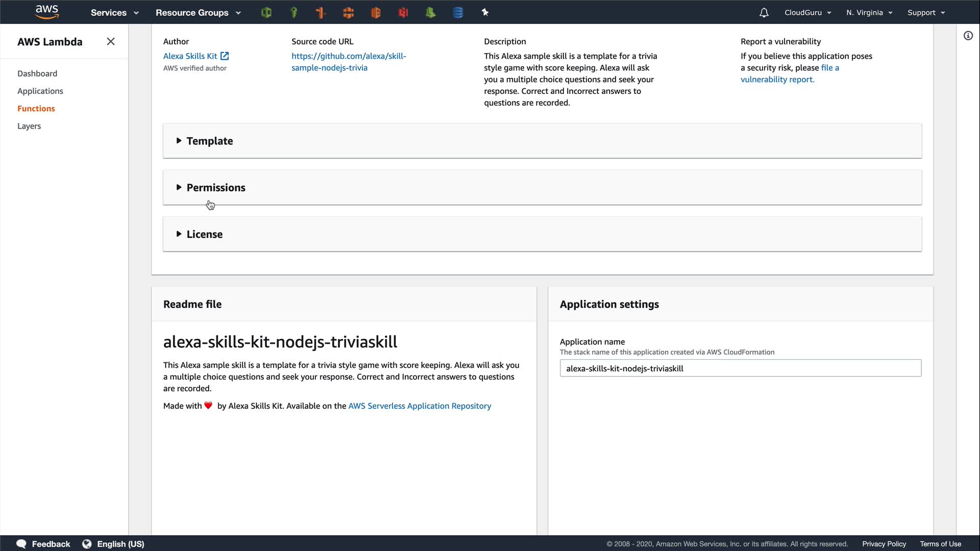Open the Services dropdown menu

click(114, 13)
